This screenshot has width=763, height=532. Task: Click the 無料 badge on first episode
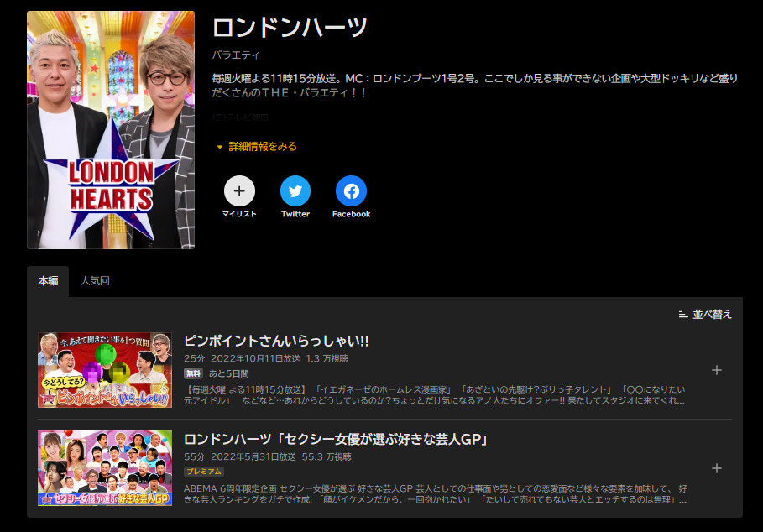[194, 373]
